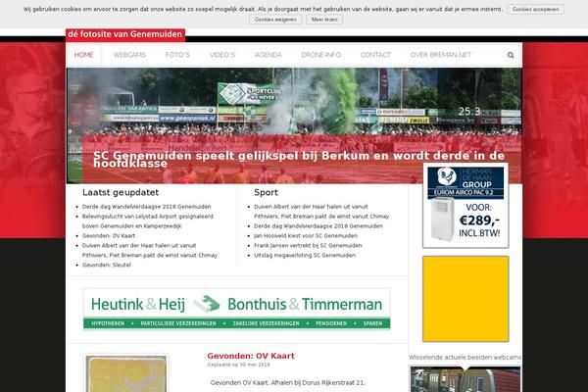Open the AGENDA menu item

coord(269,55)
